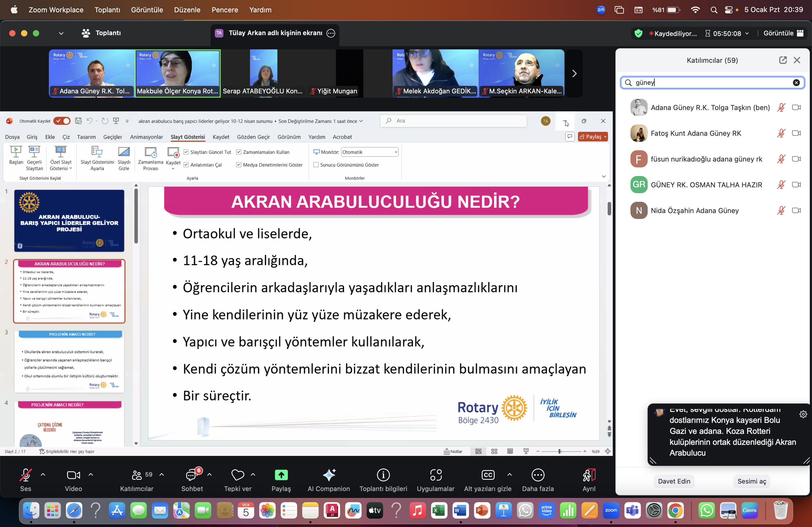Uncheck the Anlatımları Çal checkbox
Image resolution: width=812 pixels, height=527 pixels.
tap(186, 165)
